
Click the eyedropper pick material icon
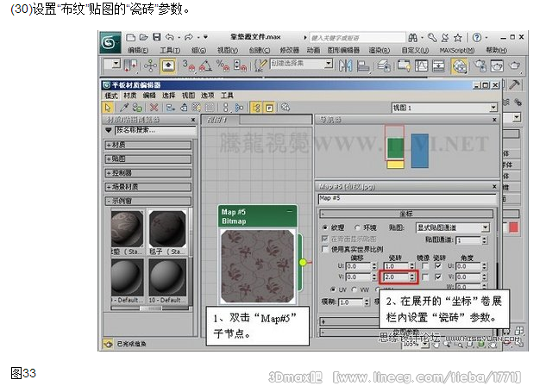click(x=122, y=107)
